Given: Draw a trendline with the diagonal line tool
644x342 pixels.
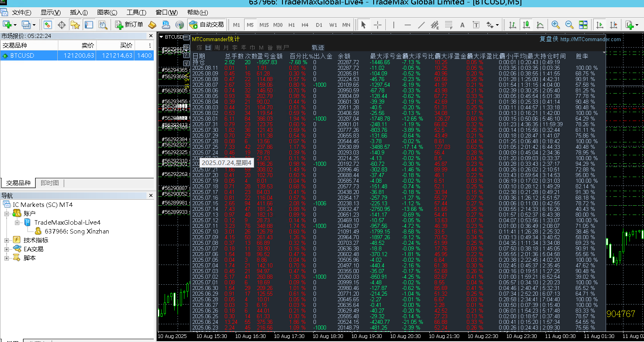Looking at the screenshot, I should pyautogui.click(x=421, y=25).
